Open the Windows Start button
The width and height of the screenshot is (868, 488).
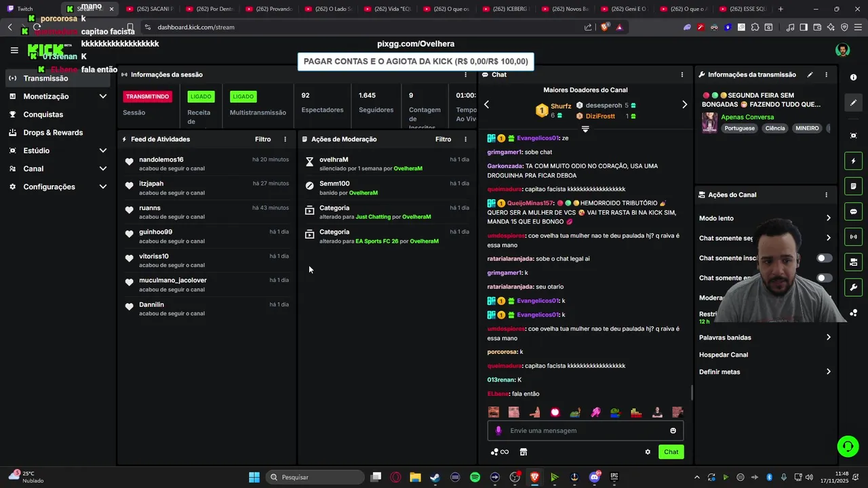click(254, 477)
